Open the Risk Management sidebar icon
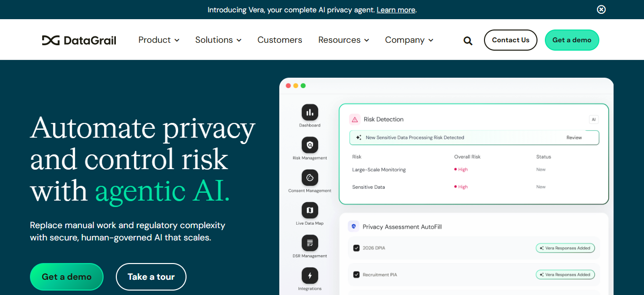Viewport: 644px width, 295px height. pos(310,145)
